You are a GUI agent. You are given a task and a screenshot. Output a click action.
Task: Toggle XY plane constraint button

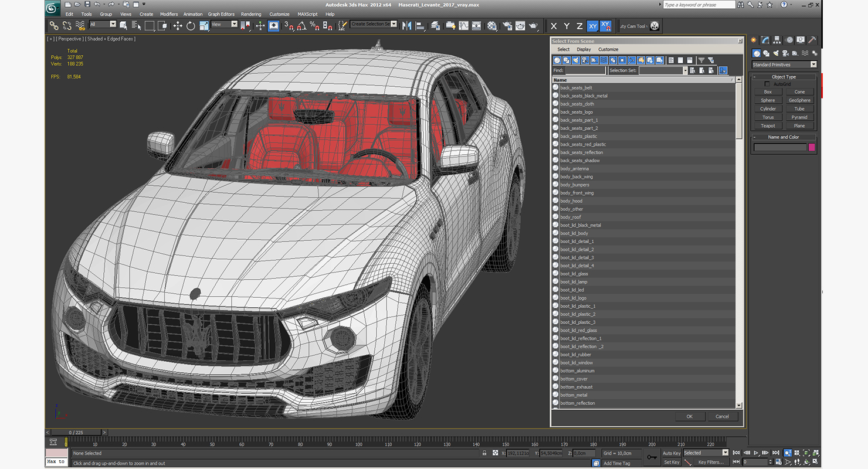coord(592,26)
